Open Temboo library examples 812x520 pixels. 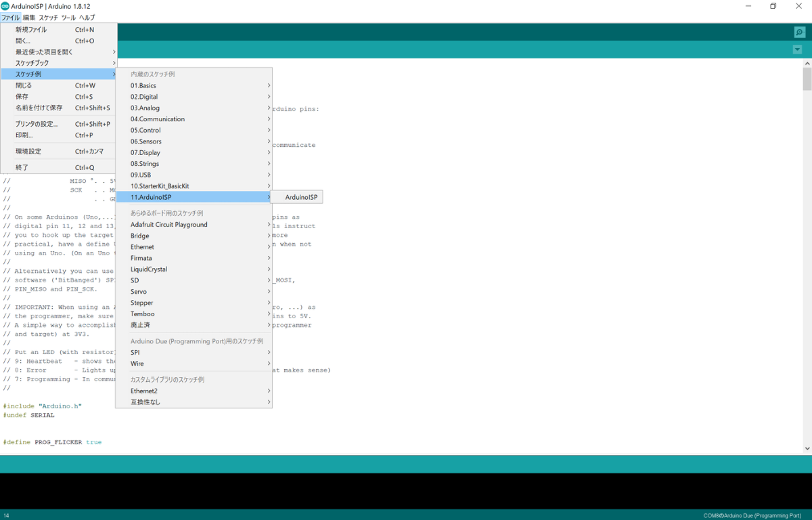(x=194, y=314)
